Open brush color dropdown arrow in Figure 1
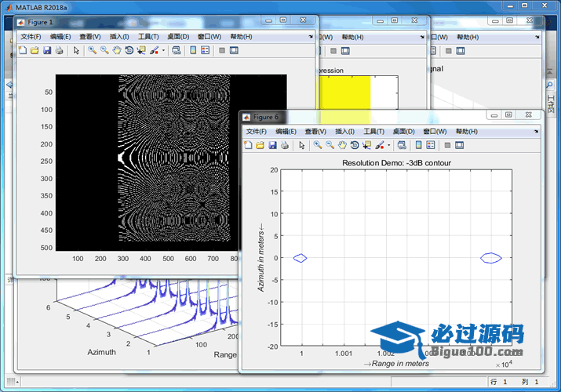This screenshot has height=392, width=561. 163,50
